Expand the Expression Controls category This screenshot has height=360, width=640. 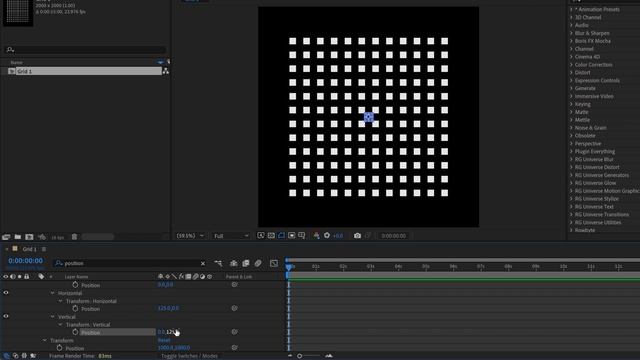click(571, 80)
